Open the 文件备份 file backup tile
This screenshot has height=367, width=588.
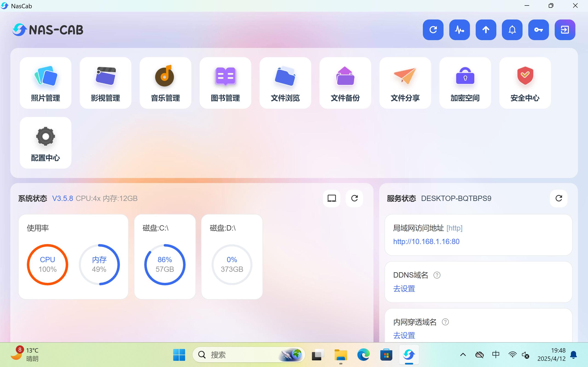(x=345, y=83)
